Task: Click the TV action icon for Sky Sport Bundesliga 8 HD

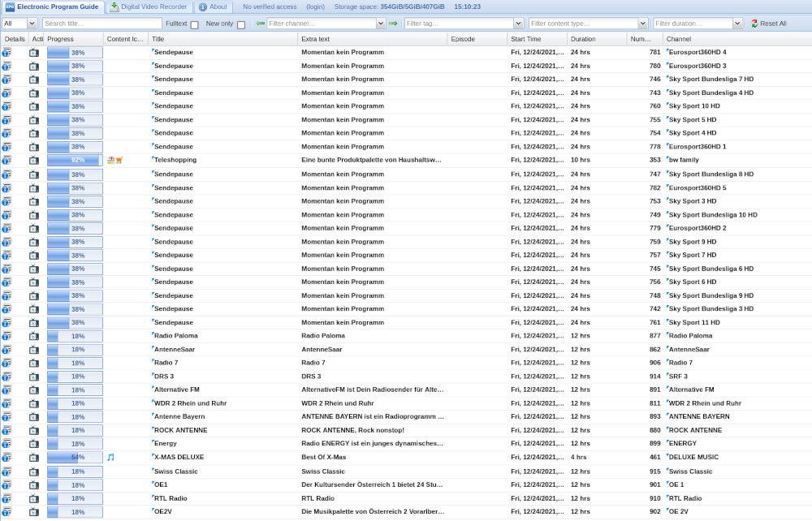Action: [33, 174]
